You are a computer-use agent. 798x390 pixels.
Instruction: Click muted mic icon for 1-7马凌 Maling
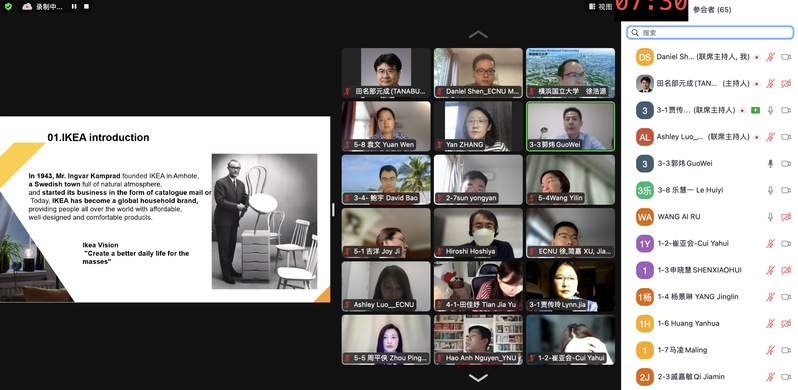point(771,350)
